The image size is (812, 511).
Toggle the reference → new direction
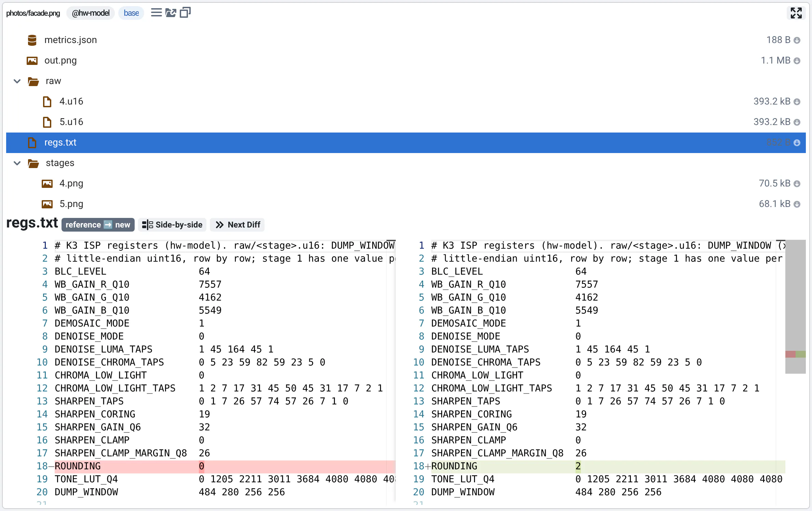(98, 225)
